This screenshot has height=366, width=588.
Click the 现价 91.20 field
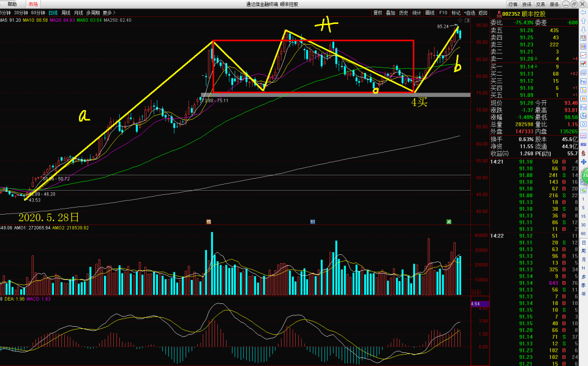coord(512,103)
